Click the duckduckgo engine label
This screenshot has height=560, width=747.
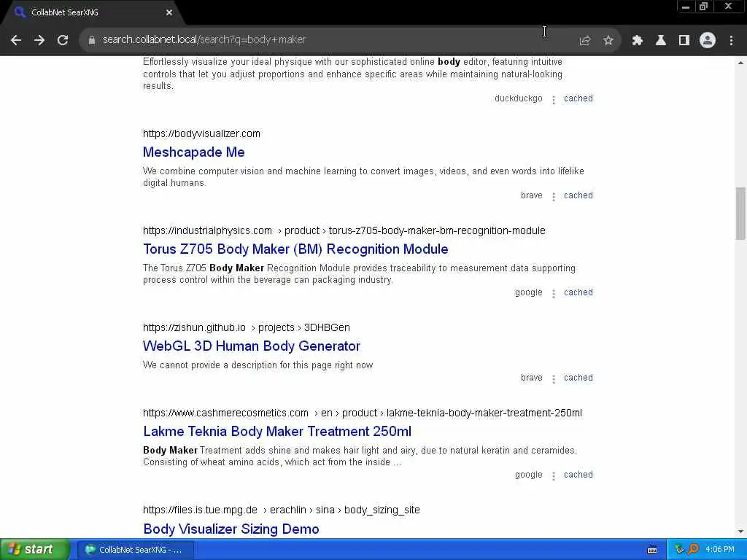point(519,98)
